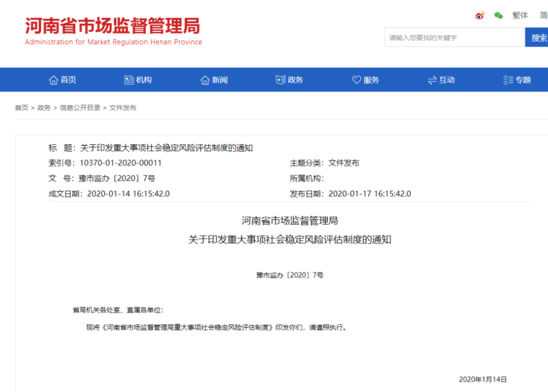The height and width of the screenshot is (392, 548).
Task: Click the centered document number 豫市监办〔2020〕7号
Action: pyautogui.click(x=290, y=275)
